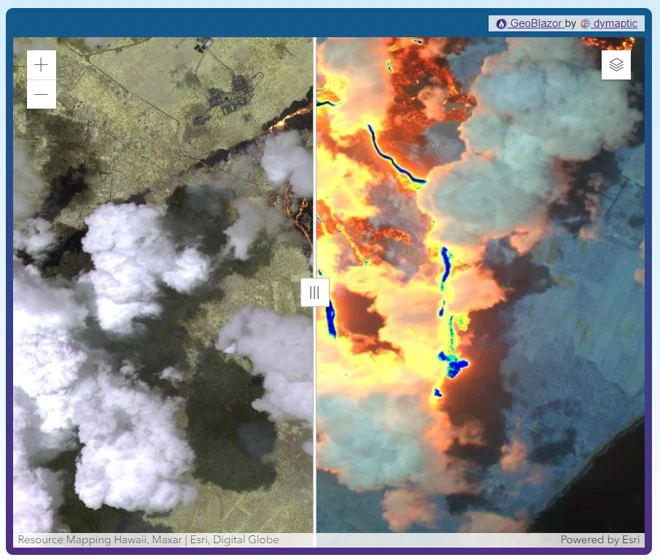Open the dymaptic link

click(614, 24)
